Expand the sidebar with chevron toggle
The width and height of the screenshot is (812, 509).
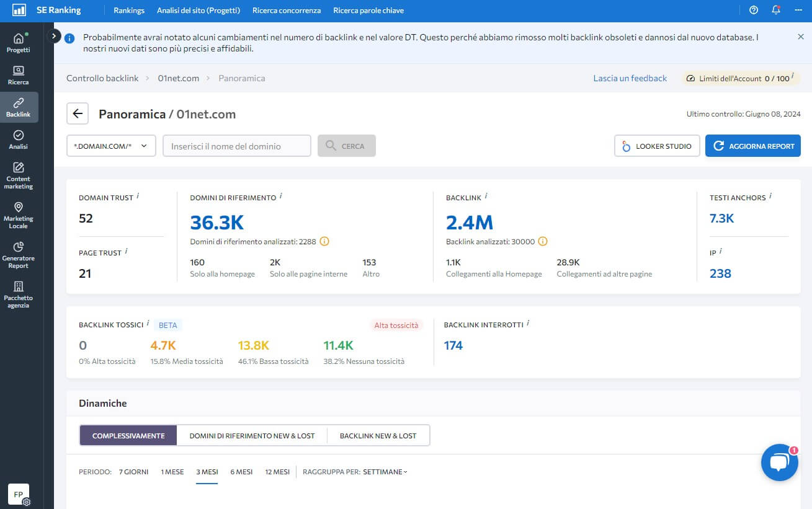click(54, 36)
